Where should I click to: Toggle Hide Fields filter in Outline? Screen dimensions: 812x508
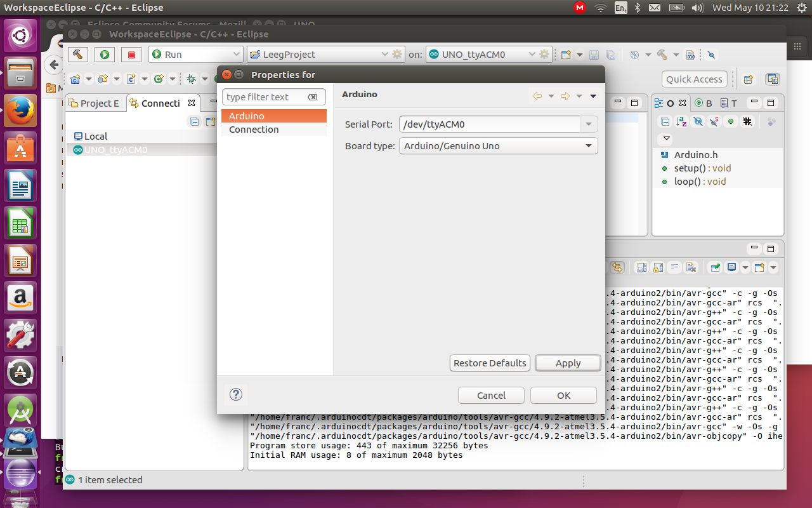coord(698,121)
